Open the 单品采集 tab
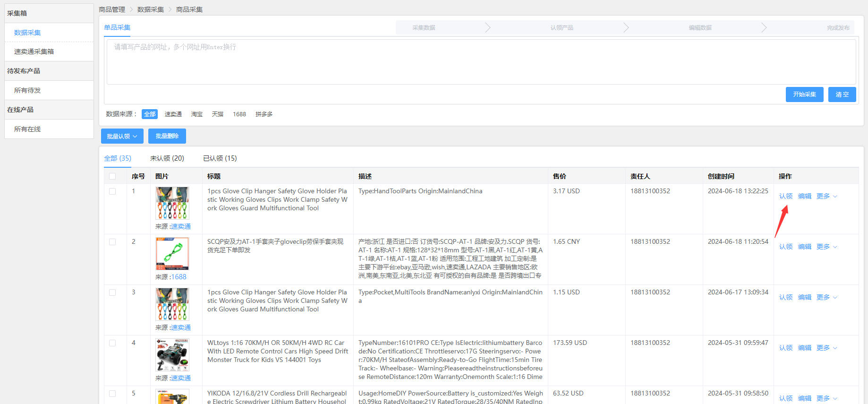 [x=117, y=27]
